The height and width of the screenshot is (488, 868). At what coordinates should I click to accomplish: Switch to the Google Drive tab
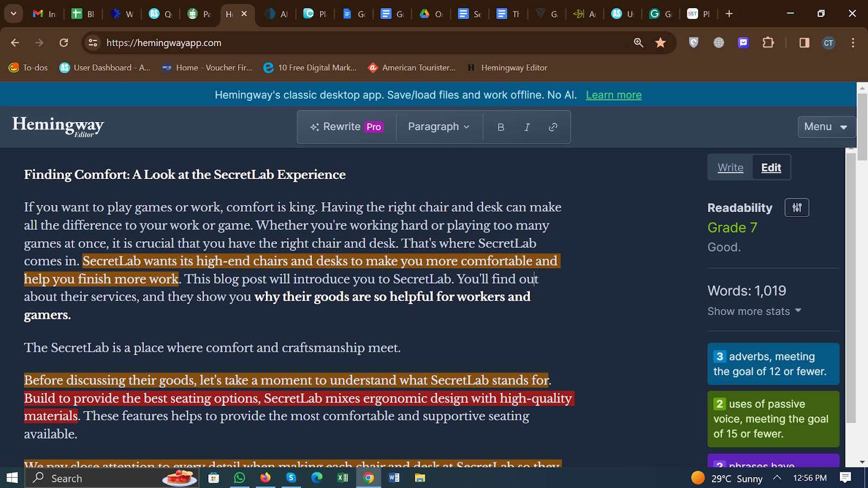tap(431, 14)
